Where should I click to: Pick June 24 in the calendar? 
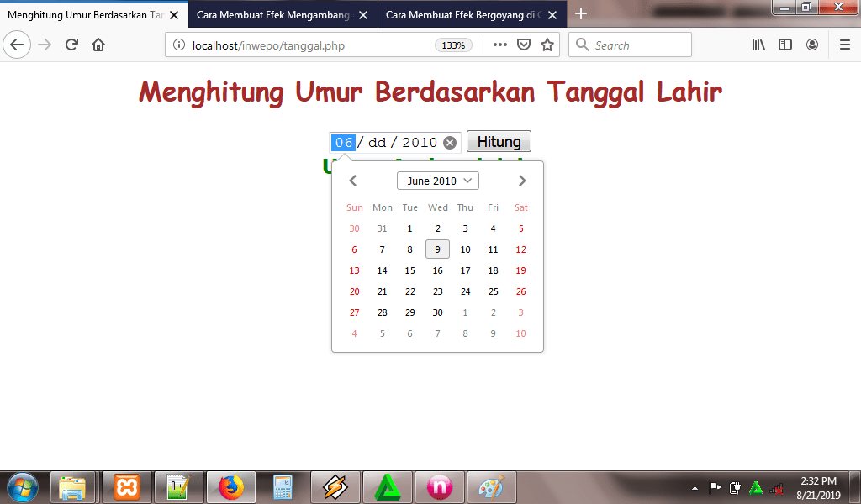(466, 291)
